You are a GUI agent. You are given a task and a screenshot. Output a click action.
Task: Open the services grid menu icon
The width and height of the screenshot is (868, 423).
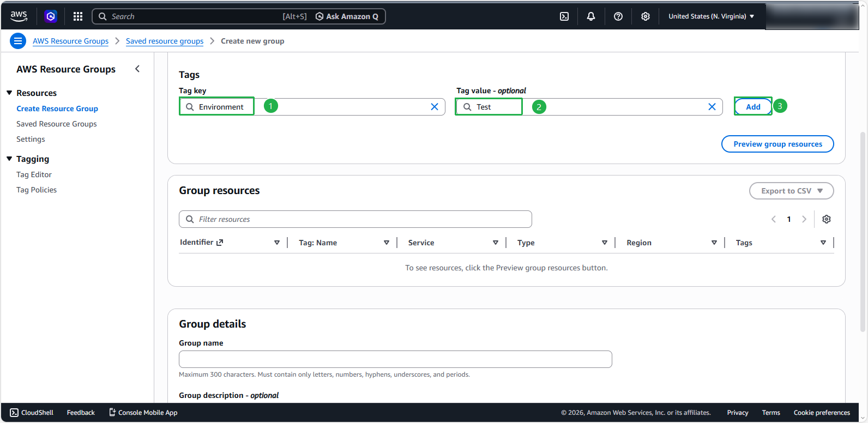pyautogui.click(x=78, y=16)
